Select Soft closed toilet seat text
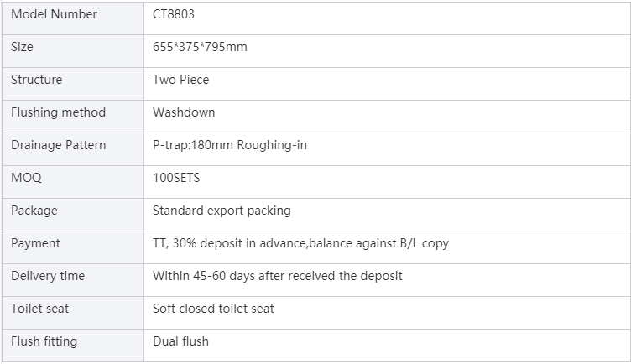This screenshot has height=364, width=631. (x=213, y=309)
